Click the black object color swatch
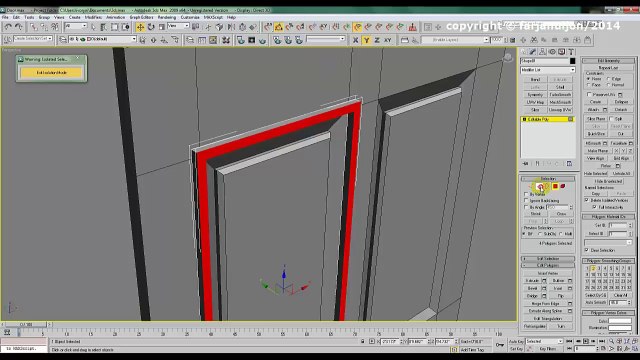640x360 pixels. tap(573, 61)
